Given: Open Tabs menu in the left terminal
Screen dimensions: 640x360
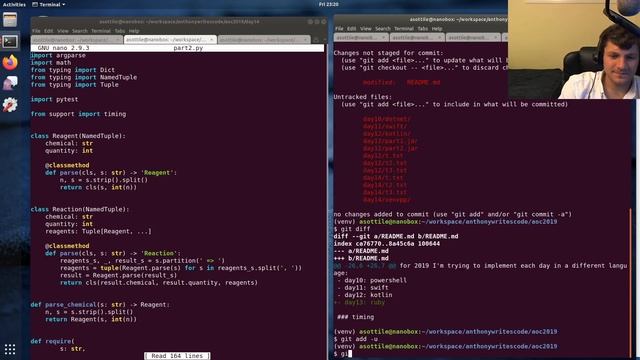Looking at the screenshot, I should click(x=120, y=31).
